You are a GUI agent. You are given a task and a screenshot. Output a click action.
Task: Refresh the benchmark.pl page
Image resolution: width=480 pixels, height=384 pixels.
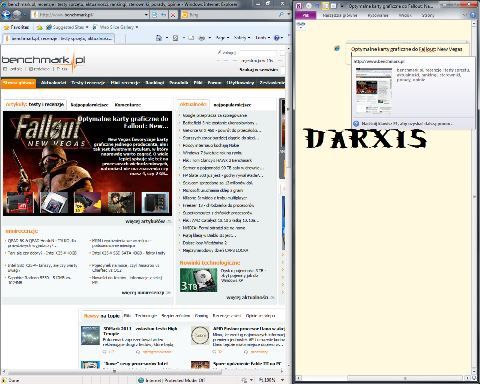(x=164, y=15)
